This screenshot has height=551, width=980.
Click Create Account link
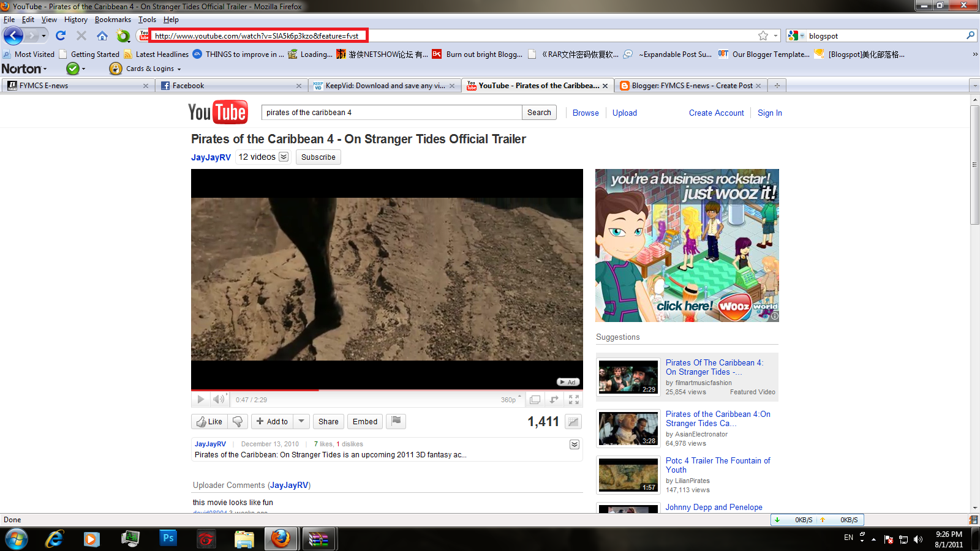[716, 113]
